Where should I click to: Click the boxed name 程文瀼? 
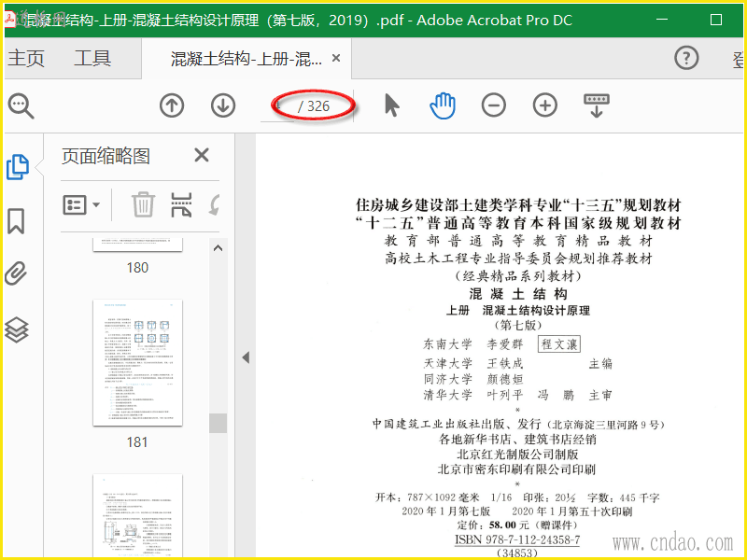click(559, 344)
